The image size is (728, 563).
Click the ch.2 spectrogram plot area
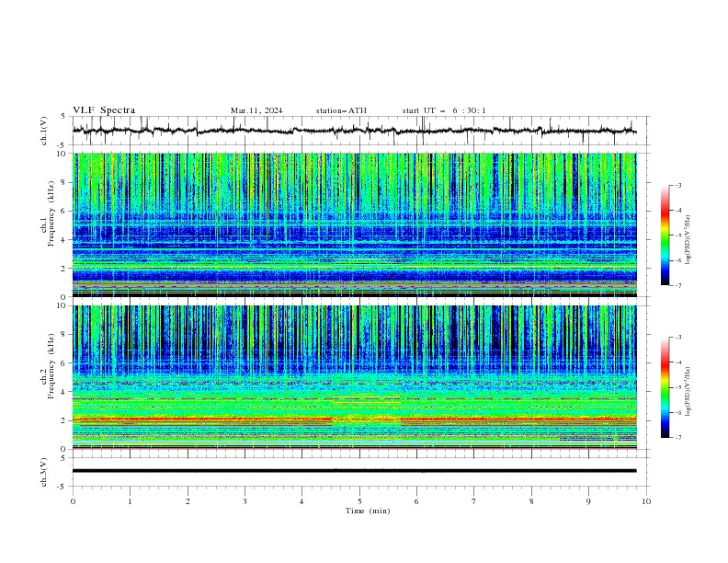354,377
